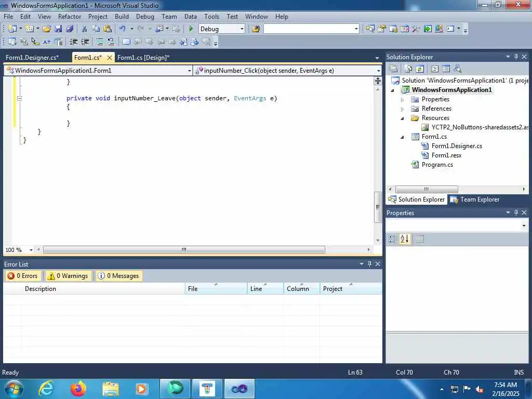Click the Decrease Line Indent icon
This screenshot has width=532, height=399.
73,42
